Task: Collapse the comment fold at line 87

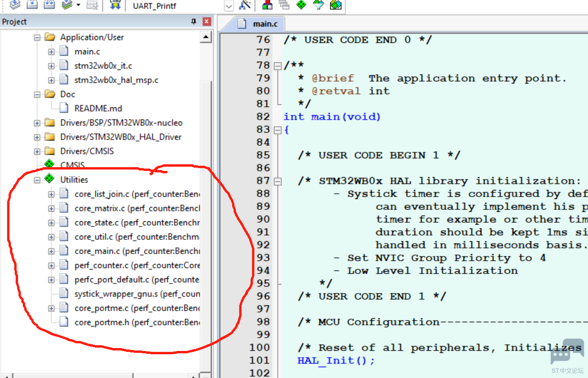Action: tap(278, 181)
